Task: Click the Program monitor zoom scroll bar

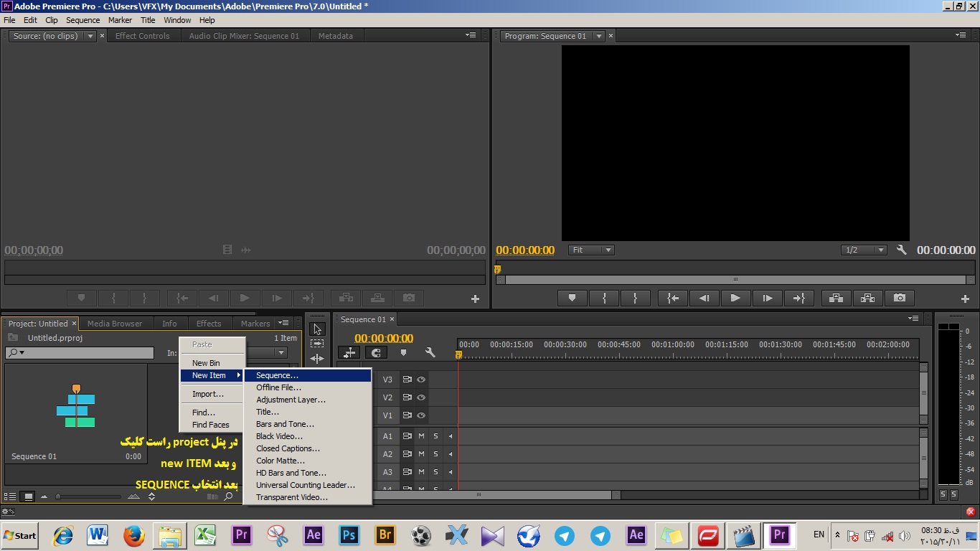Action: pyautogui.click(x=735, y=280)
